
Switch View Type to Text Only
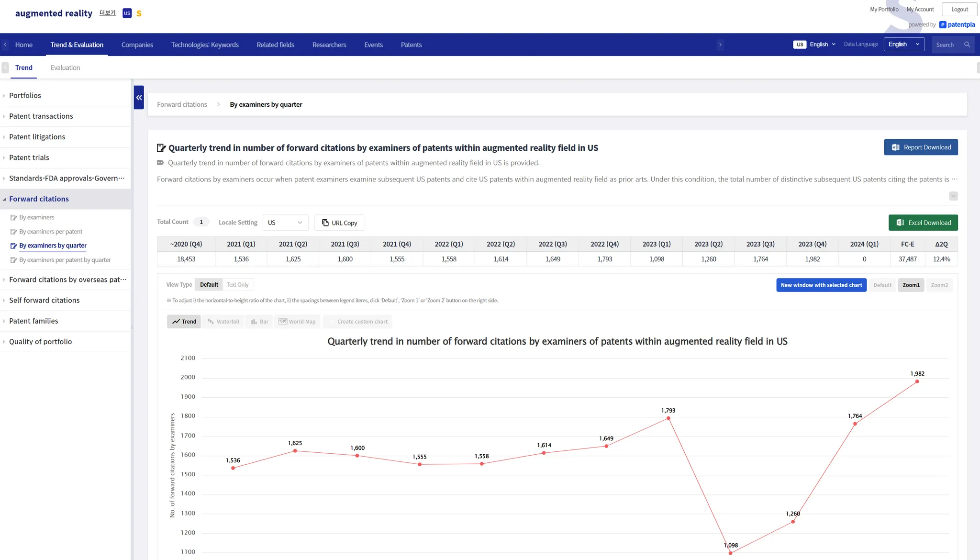(237, 285)
